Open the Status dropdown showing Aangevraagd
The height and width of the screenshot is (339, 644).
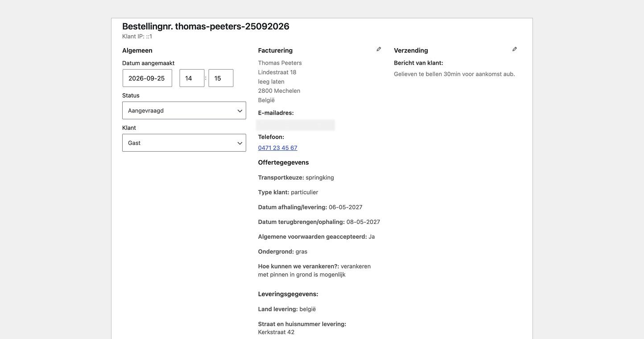click(x=184, y=111)
